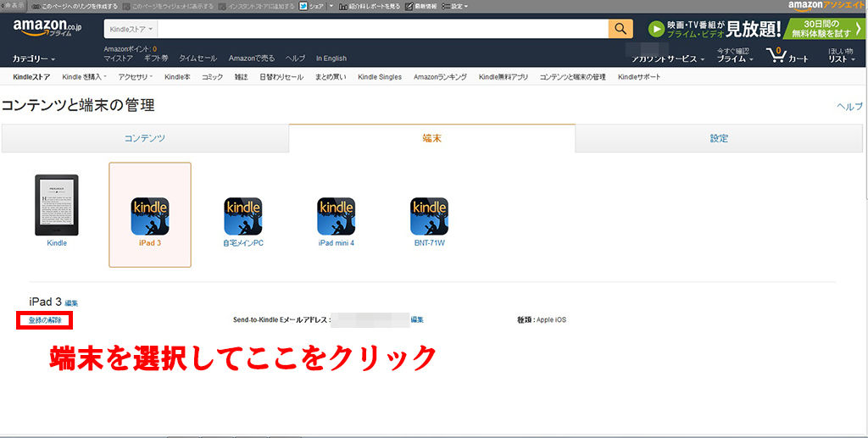
Task: Open Kindle本 in sub-navigation
Action: [x=177, y=77]
